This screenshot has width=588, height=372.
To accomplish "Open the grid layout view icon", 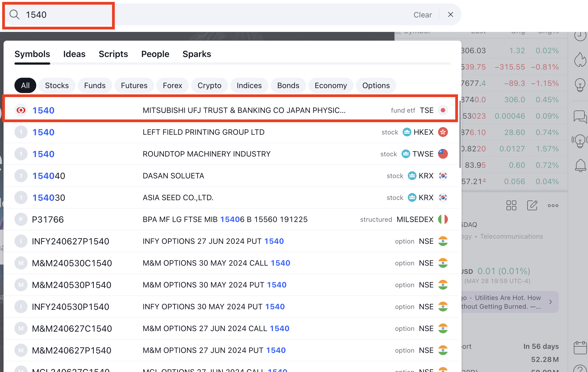I will coord(511,205).
